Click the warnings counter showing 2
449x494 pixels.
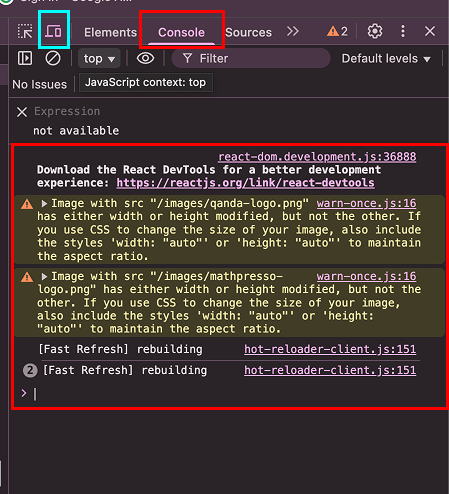coord(337,31)
